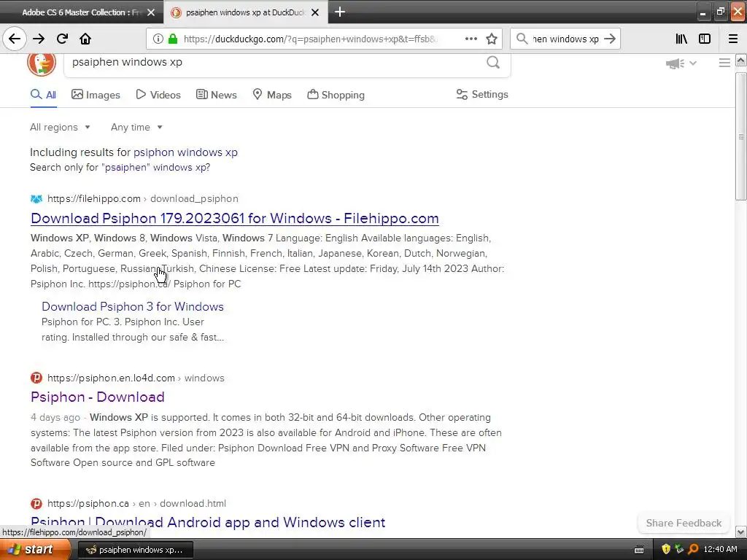This screenshot has width=747, height=560.
Task: Switch to News results
Action: (216, 95)
